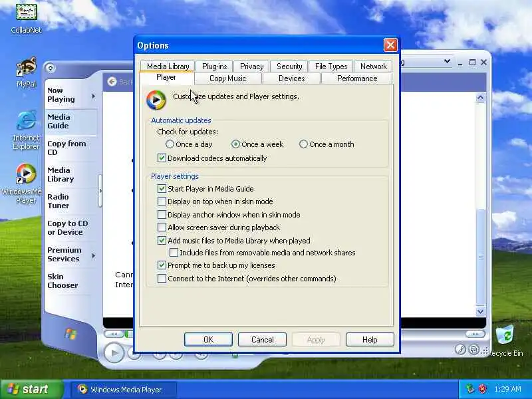
Task: Click the Play button in Media Player
Action: pyautogui.click(x=114, y=353)
